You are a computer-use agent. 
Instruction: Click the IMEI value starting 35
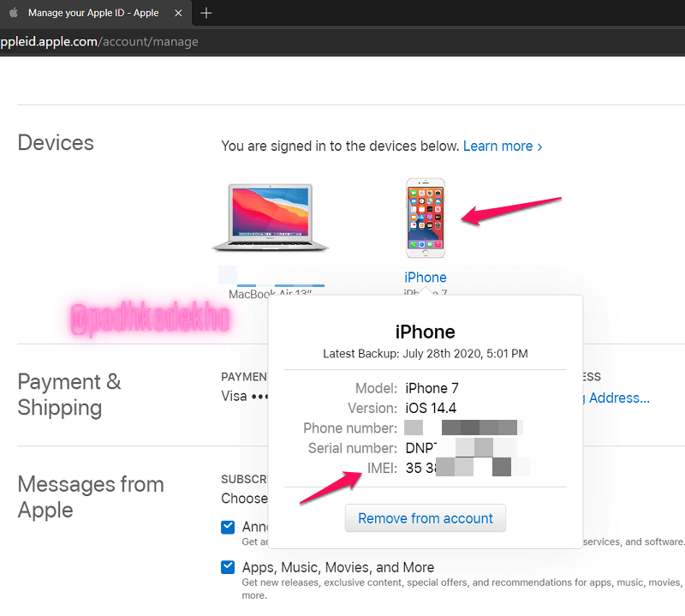click(x=468, y=468)
